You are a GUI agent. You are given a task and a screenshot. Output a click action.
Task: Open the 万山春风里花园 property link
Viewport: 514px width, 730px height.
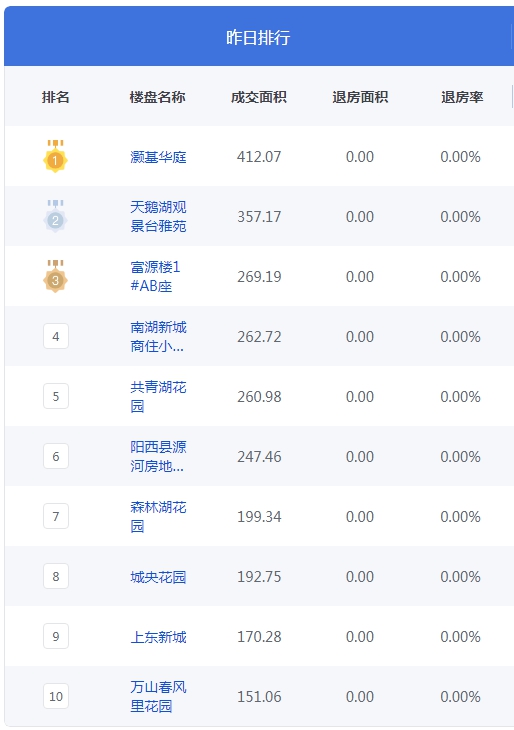tap(158, 696)
